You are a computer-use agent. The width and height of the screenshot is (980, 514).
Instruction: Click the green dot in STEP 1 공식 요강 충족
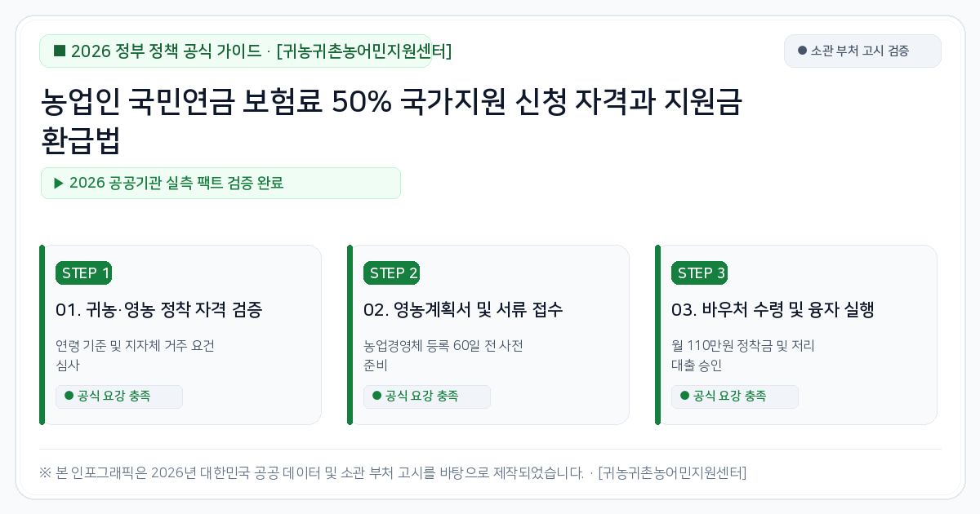[69, 396]
